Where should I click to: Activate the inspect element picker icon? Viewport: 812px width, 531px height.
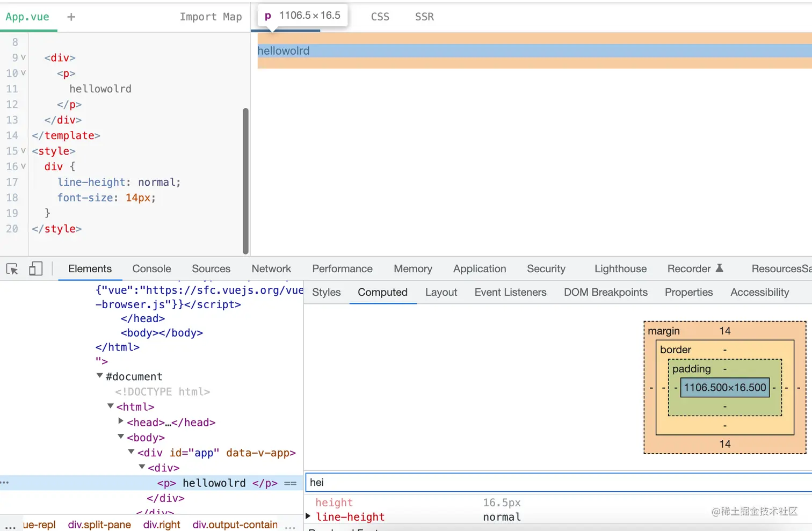click(12, 269)
